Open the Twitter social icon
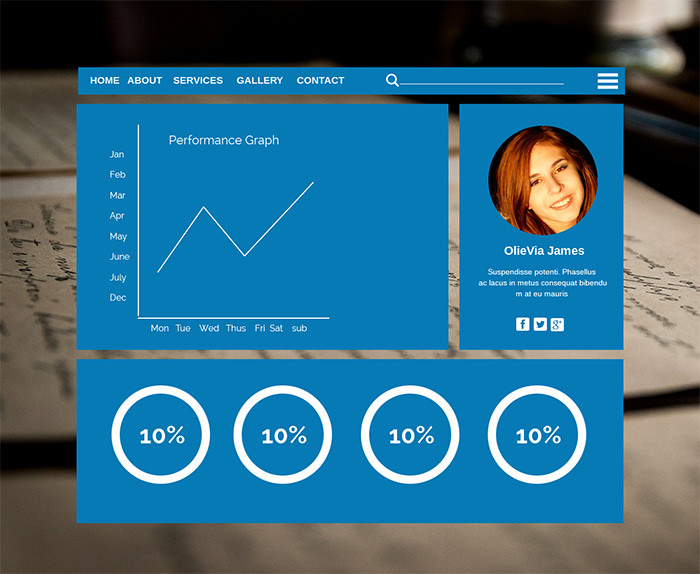The width and height of the screenshot is (700, 574). tap(540, 324)
